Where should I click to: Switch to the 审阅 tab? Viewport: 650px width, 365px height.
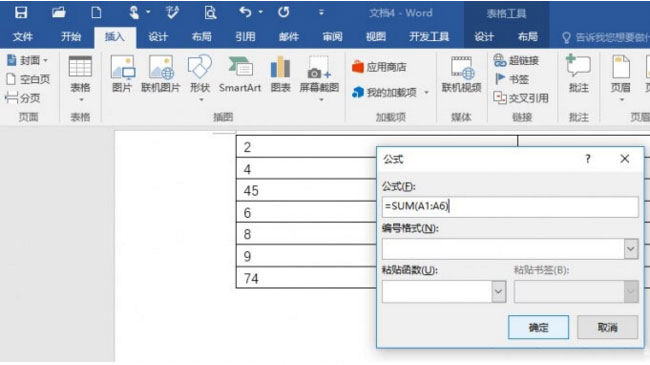point(332,37)
